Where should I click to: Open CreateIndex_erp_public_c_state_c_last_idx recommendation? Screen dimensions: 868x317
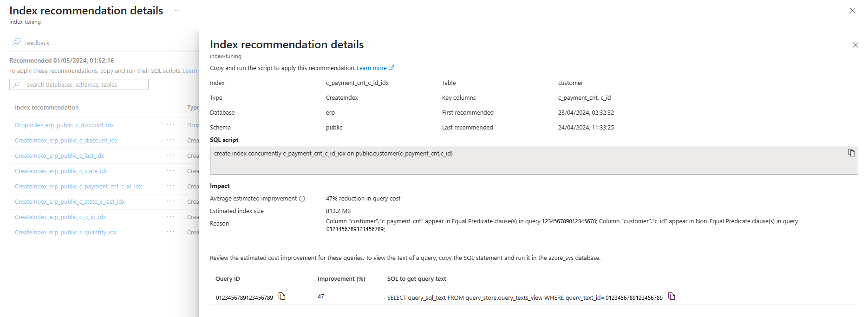coord(70,201)
